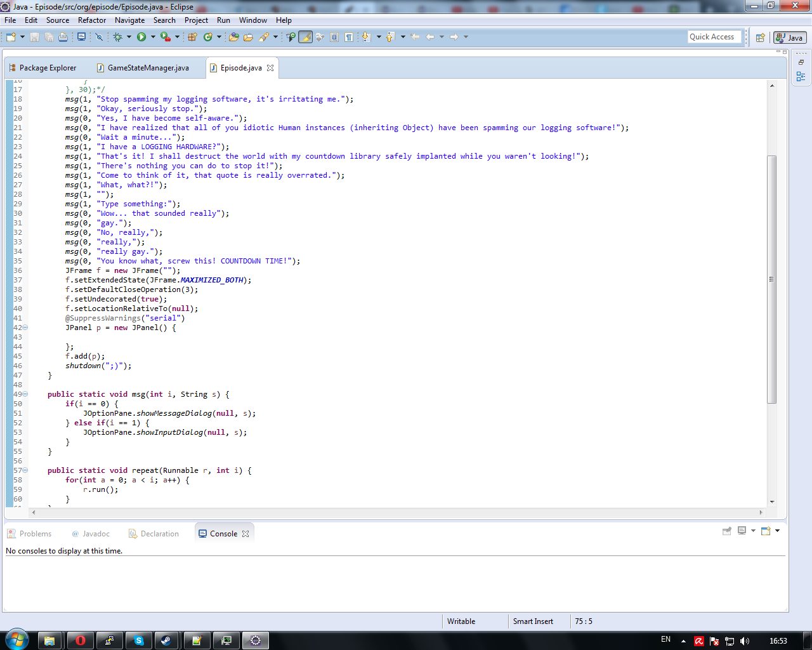
Task: Click the New Java Package icon
Action: (x=193, y=37)
